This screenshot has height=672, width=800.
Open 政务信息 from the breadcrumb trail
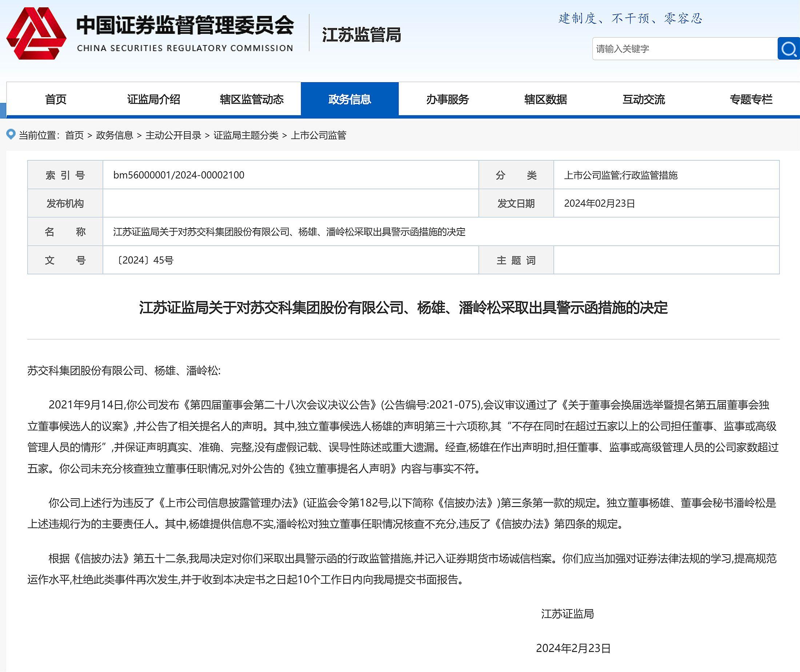point(115,135)
